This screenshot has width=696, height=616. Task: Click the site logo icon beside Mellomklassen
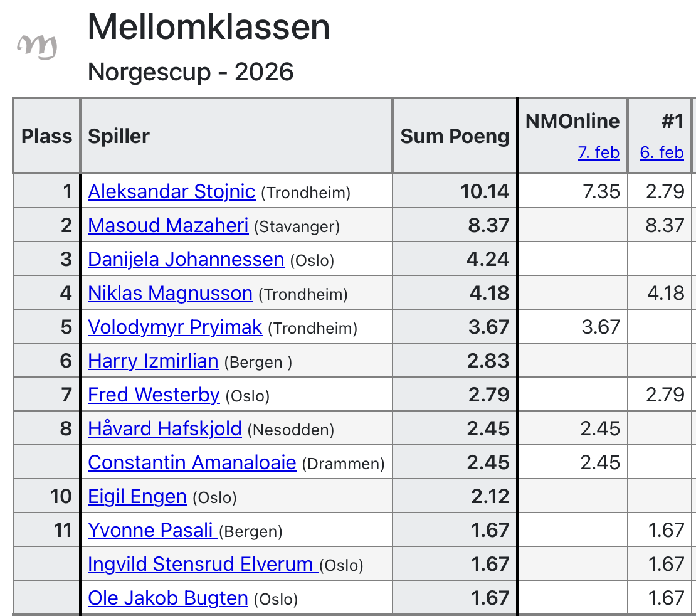[37, 46]
